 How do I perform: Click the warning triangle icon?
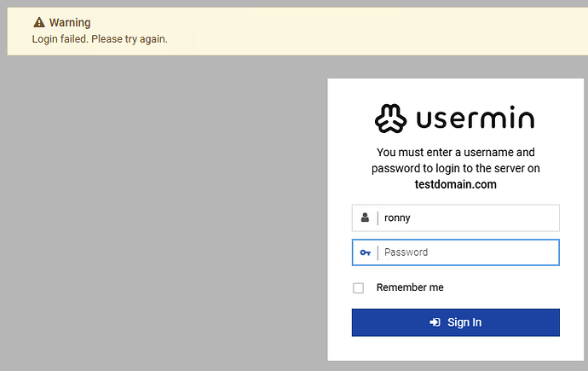point(39,22)
